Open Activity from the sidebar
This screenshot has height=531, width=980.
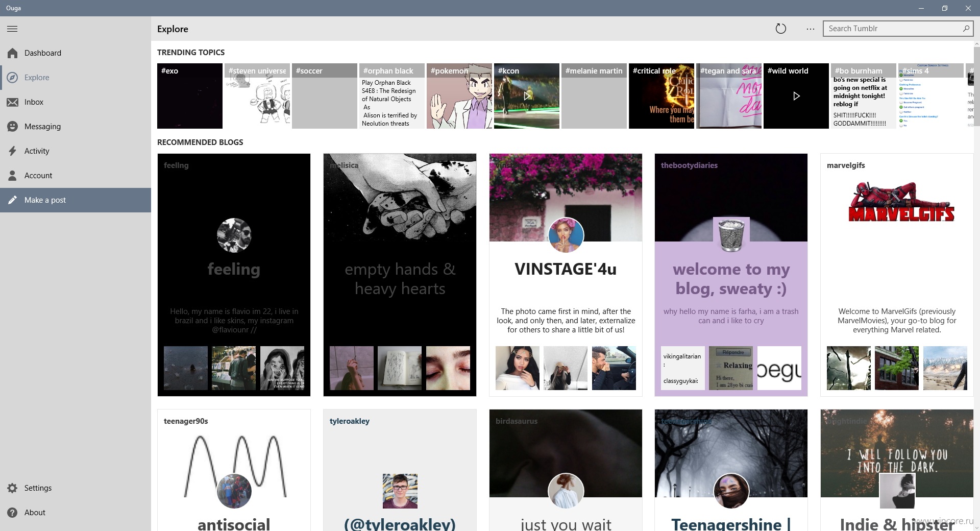coord(76,151)
